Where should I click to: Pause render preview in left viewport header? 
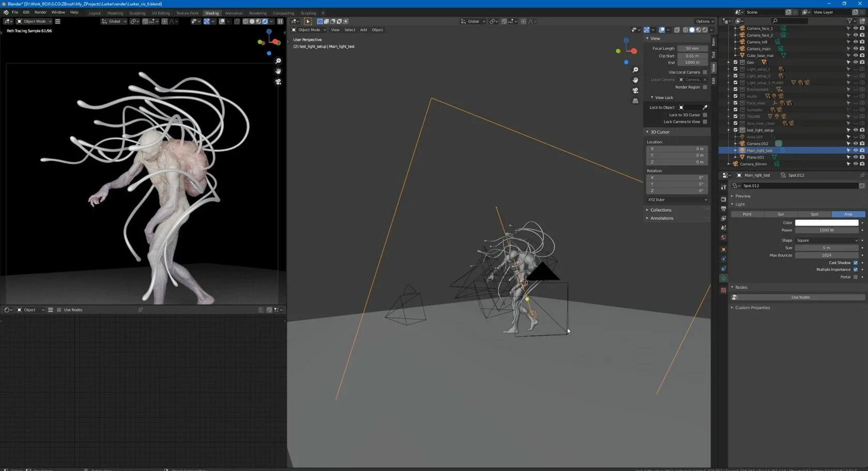pos(280,21)
